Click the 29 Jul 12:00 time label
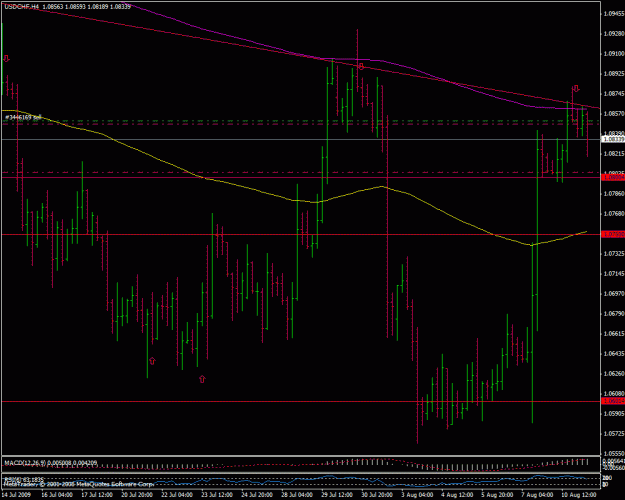 (x=337, y=495)
